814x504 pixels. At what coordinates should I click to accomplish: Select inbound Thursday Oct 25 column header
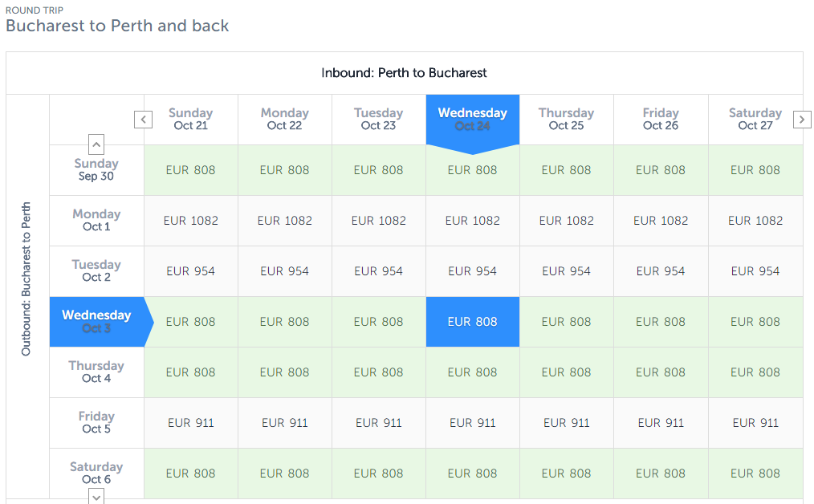coord(567,120)
